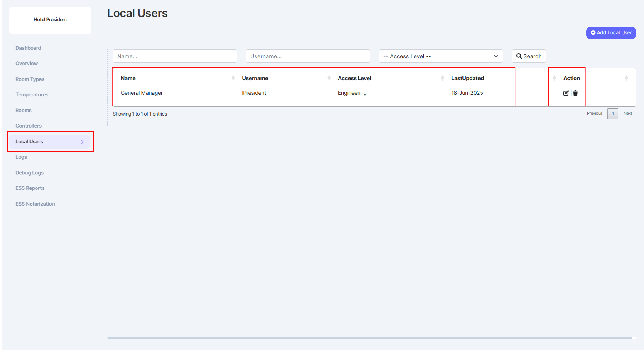
Task: Click the magnifier Search button
Action: click(x=529, y=56)
